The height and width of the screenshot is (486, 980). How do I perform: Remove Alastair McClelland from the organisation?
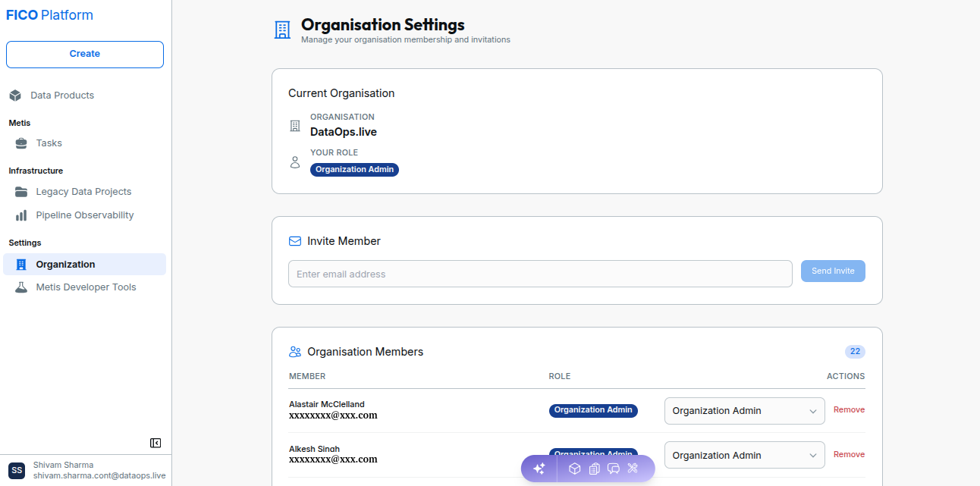point(849,409)
